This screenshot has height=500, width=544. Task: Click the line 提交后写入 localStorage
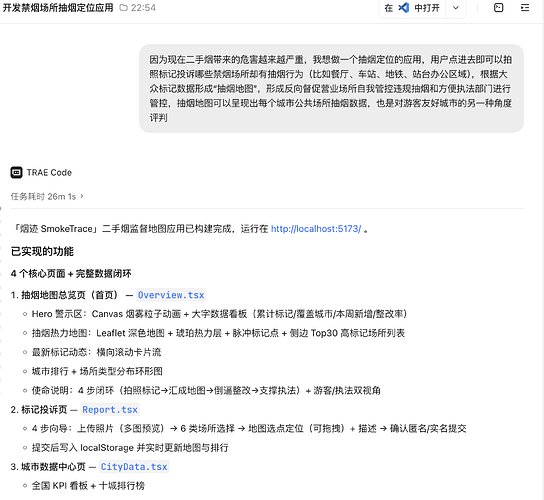[130, 448]
